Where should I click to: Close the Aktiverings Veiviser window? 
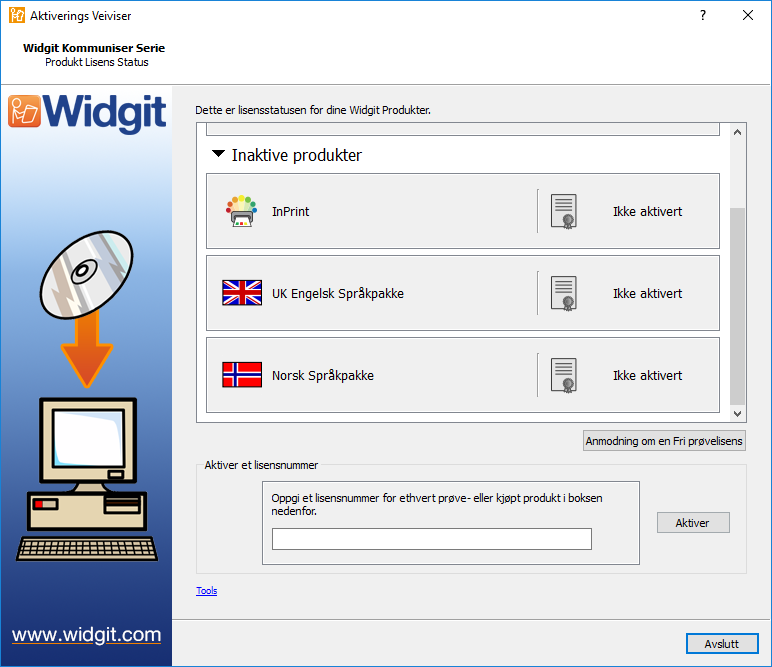click(747, 15)
